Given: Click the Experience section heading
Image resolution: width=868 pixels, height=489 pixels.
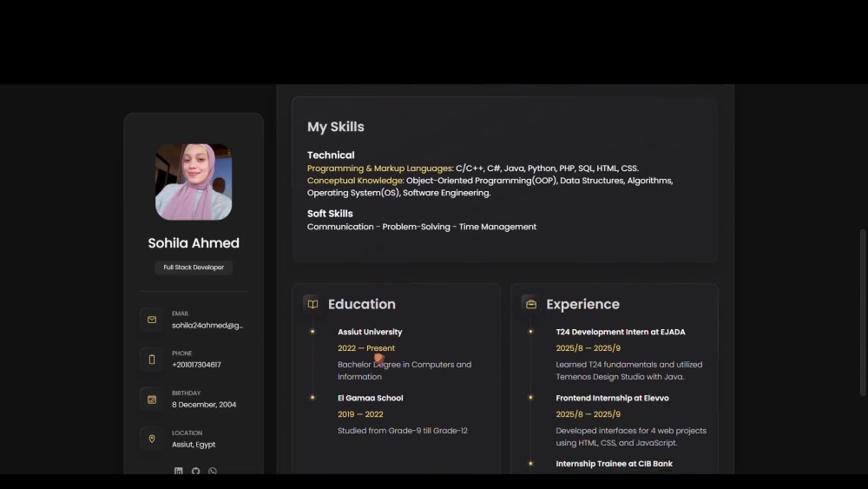Looking at the screenshot, I should click(582, 304).
